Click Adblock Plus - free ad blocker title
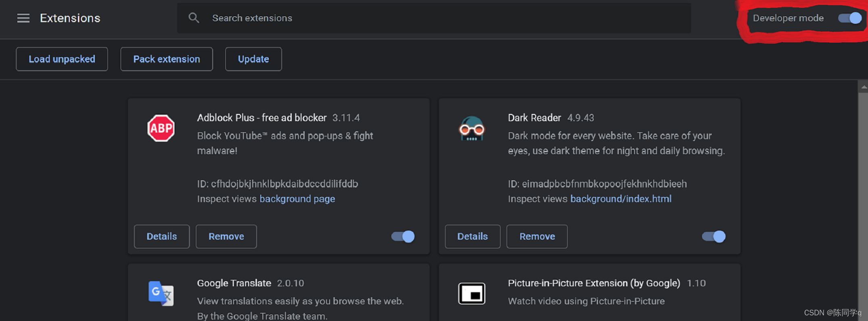The width and height of the screenshot is (868, 321). coord(261,118)
